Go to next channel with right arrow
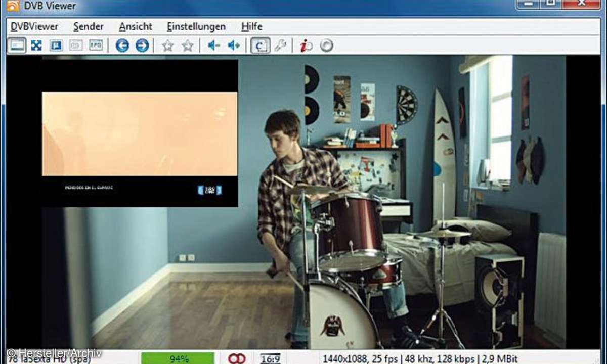Image resolution: width=607 pixels, height=364 pixels. click(142, 45)
